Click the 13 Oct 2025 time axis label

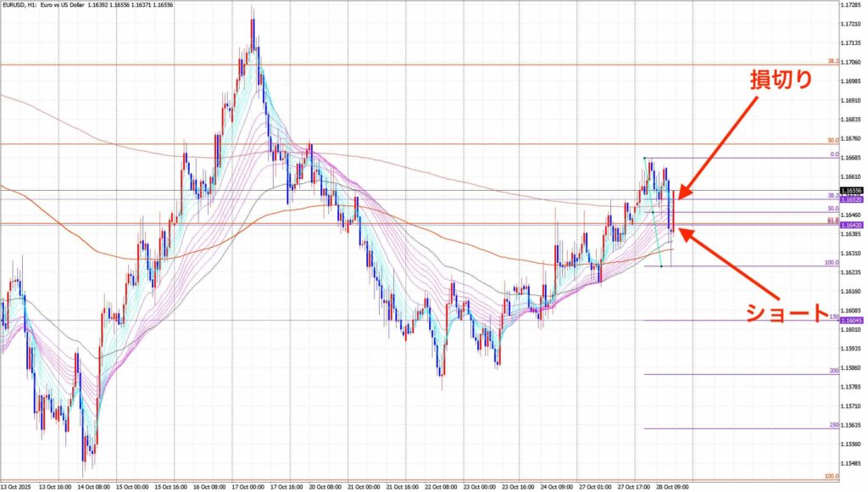[x=19, y=487]
